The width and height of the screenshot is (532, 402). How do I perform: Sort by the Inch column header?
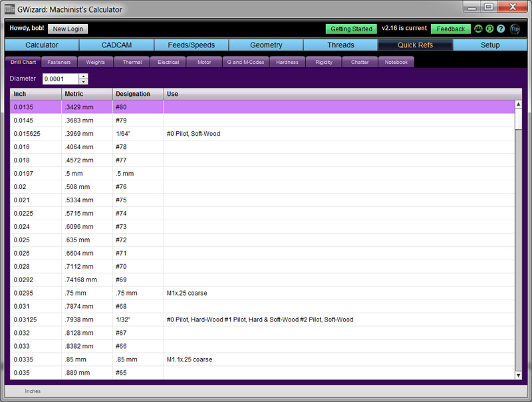[x=36, y=94]
